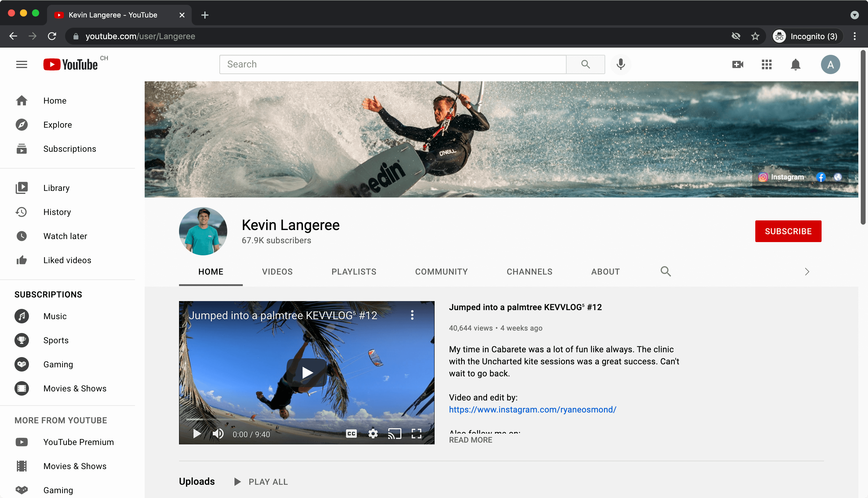Open the account avatar menu
Image resolution: width=868 pixels, height=498 pixels.
830,64
